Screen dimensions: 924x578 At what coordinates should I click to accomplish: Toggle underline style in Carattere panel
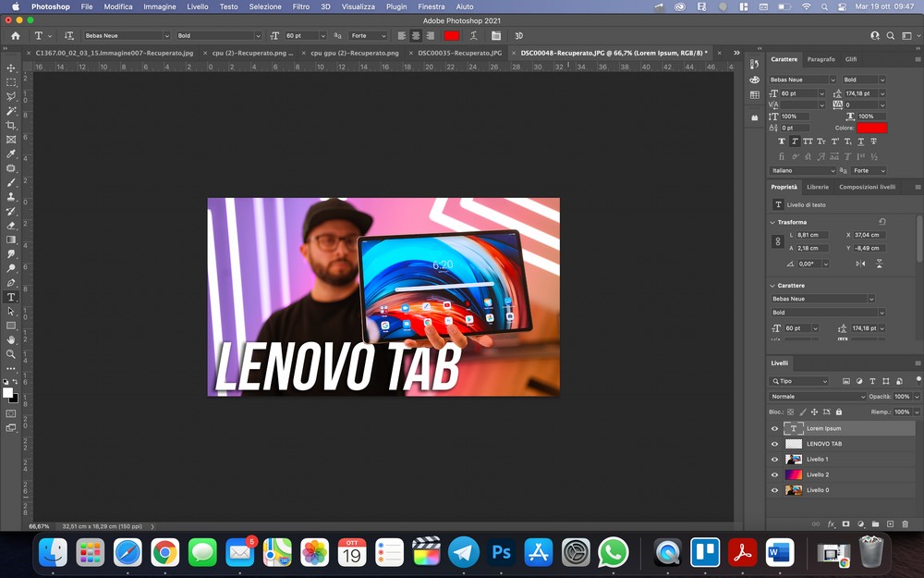pos(860,141)
